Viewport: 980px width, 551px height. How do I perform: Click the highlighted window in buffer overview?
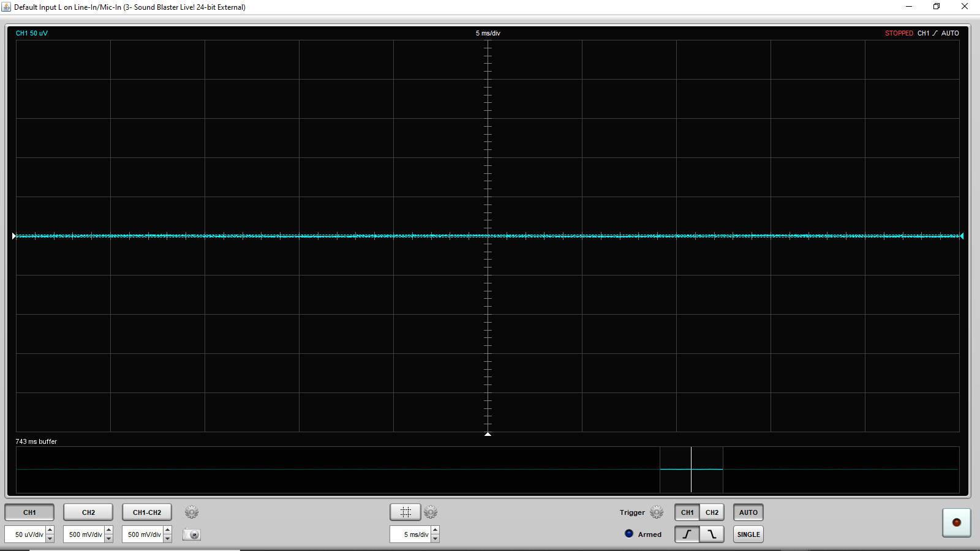pyautogui.click(x=692, y=470)
